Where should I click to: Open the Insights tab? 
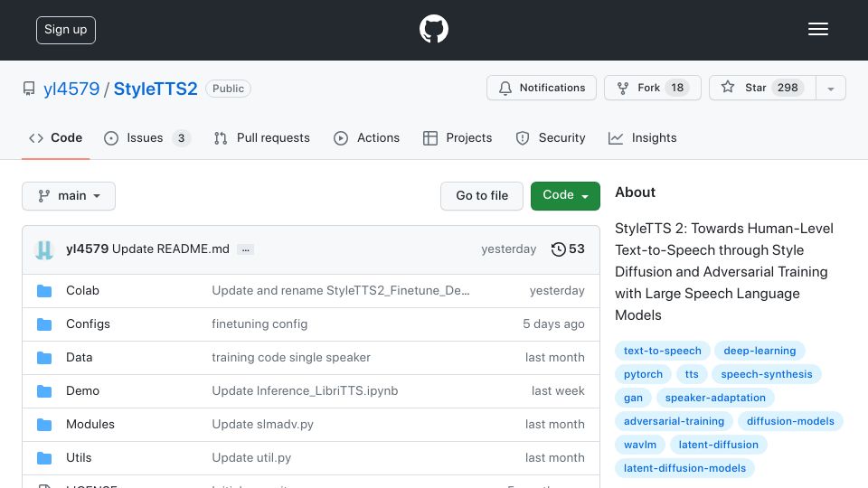click(x=642, y=137)
